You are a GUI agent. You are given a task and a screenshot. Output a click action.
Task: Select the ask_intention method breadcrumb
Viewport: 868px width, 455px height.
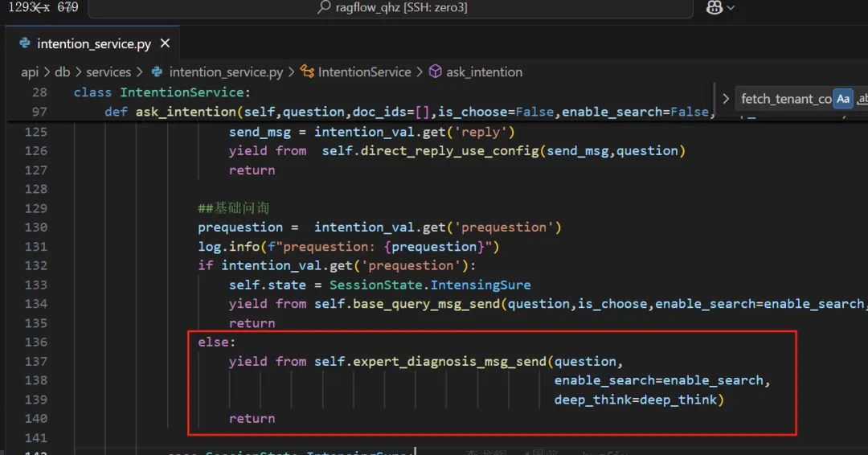point(484,72)
